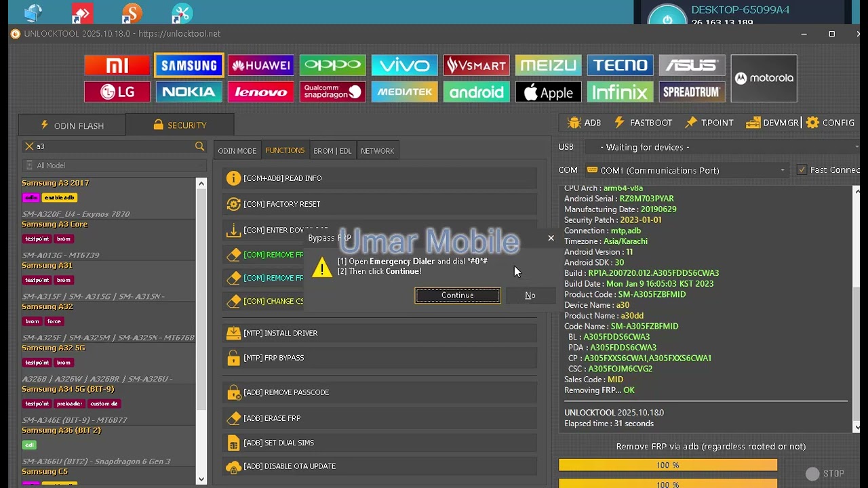
Task: Select the MediaTek brand logo
Action: coord(405,92)
